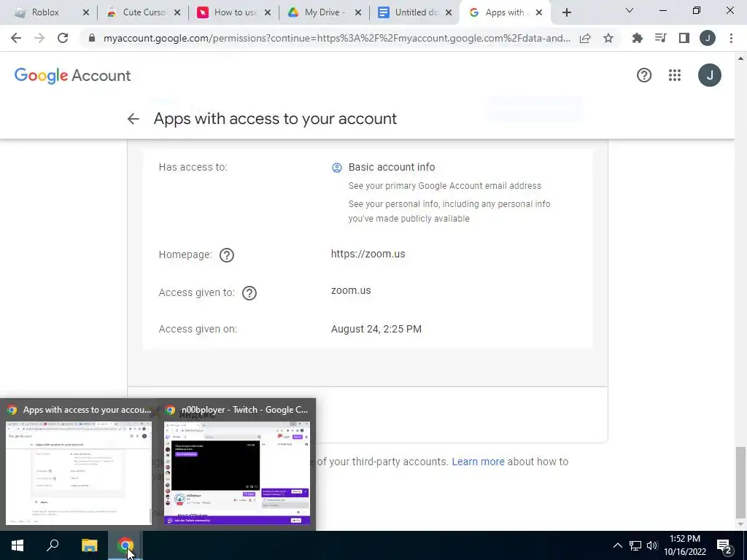Viewport: 747px width, 560px height.
Task: Click the Access given to help icon
Action: (249, 293)
